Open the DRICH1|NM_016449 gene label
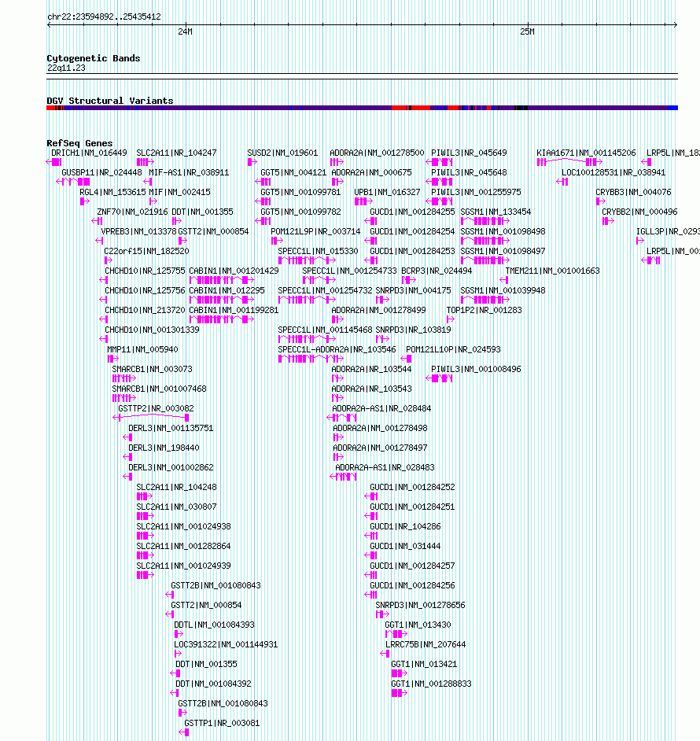 (89, 153)
